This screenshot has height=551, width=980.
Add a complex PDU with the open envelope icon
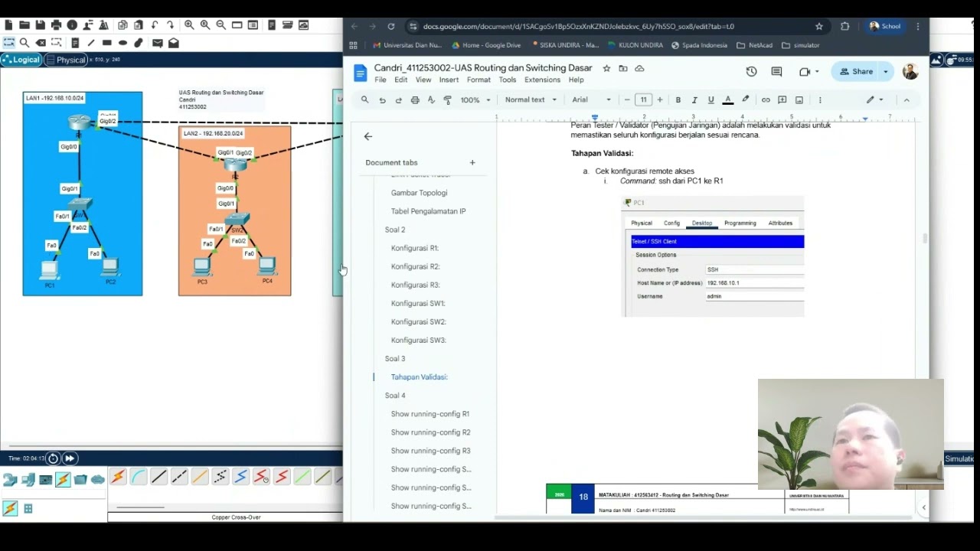174,43
